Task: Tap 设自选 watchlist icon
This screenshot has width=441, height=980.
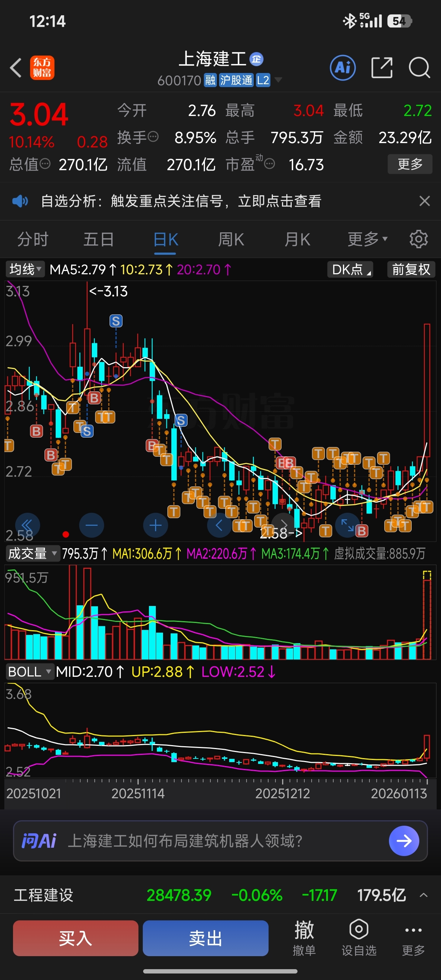Action: tap(359, 938)
